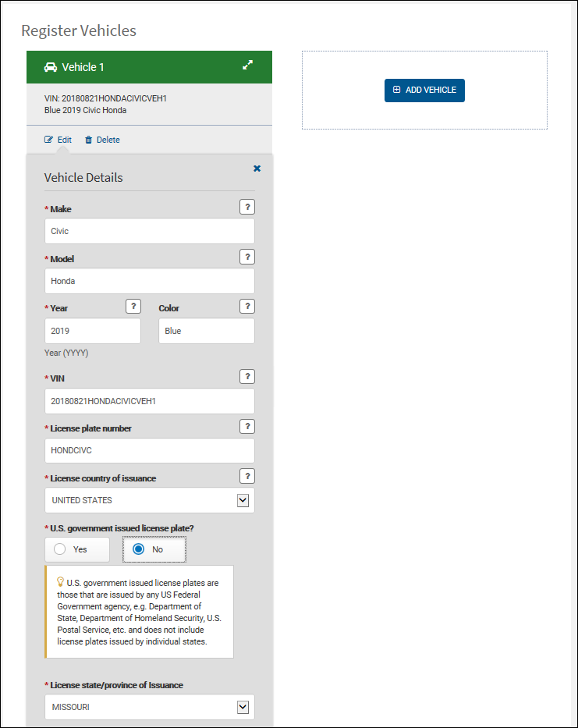Show help for the Year field
This screenshot has height=728, width=578.
133,307
